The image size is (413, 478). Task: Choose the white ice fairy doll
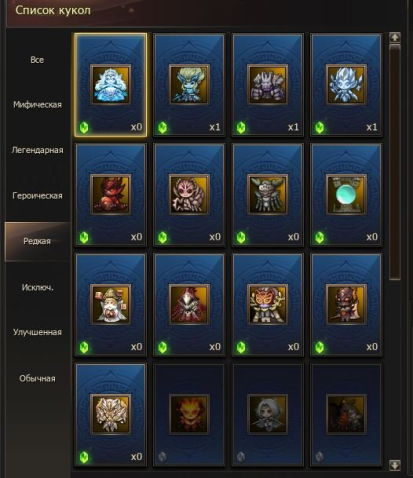click(346, 85)
